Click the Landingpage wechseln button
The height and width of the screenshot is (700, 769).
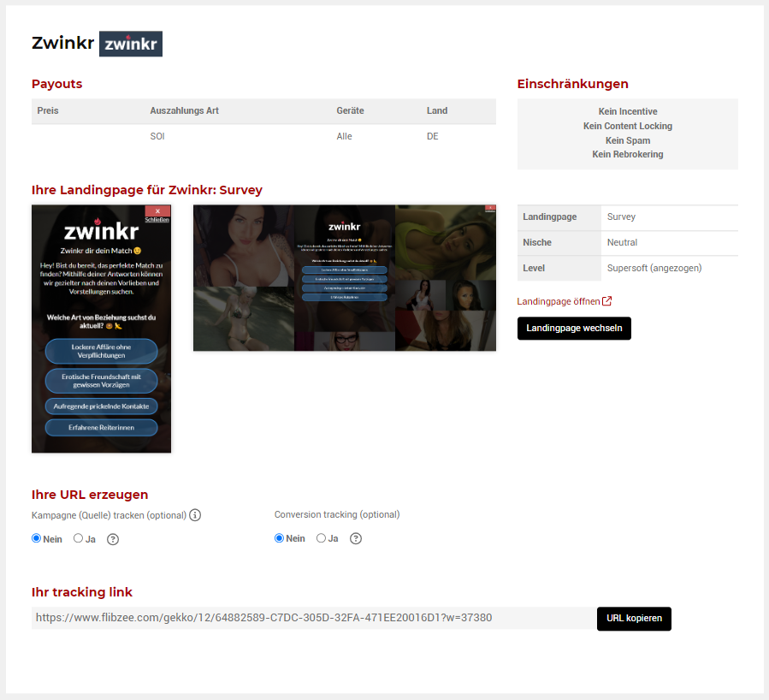(574, 328)
